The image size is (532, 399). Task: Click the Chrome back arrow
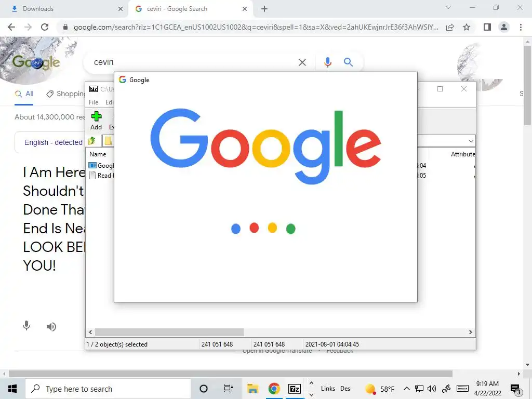tap(11, 27)
